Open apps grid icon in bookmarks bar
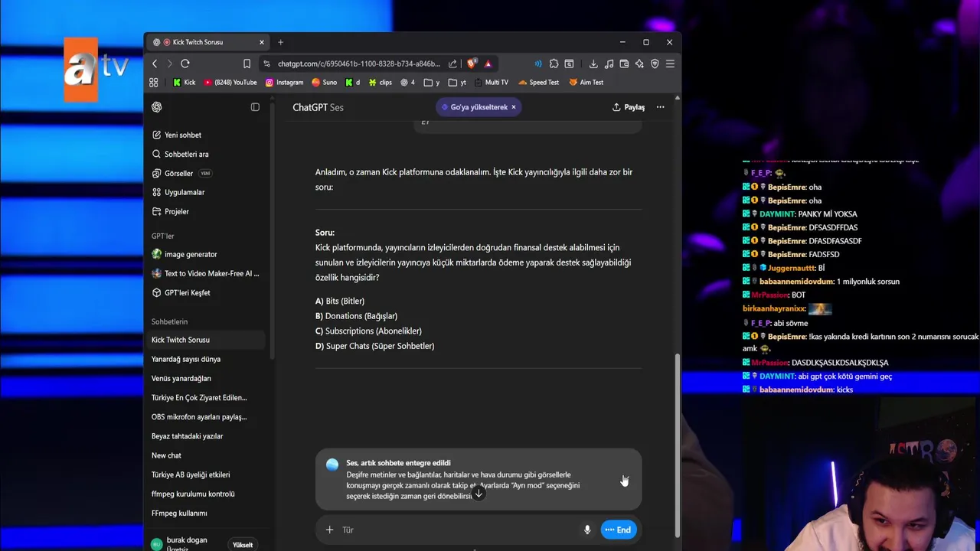 pyautogui.click(x=154, y=83)
